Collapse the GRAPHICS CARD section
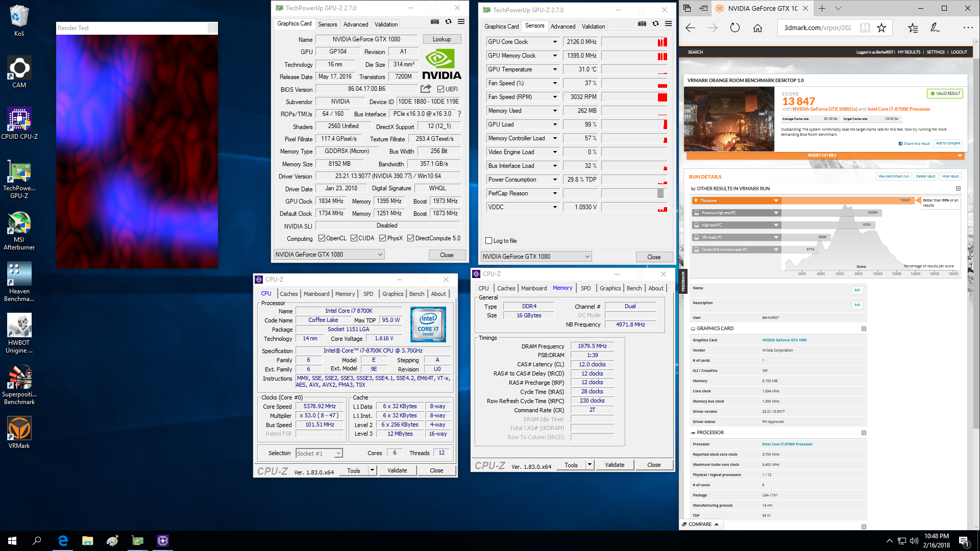 (864, 329)
